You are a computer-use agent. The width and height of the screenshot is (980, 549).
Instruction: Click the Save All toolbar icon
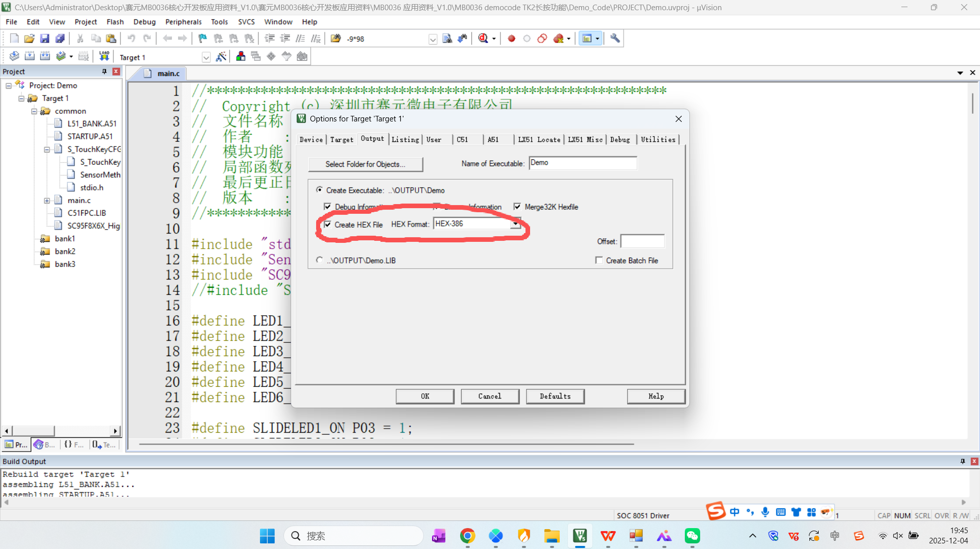60,38
